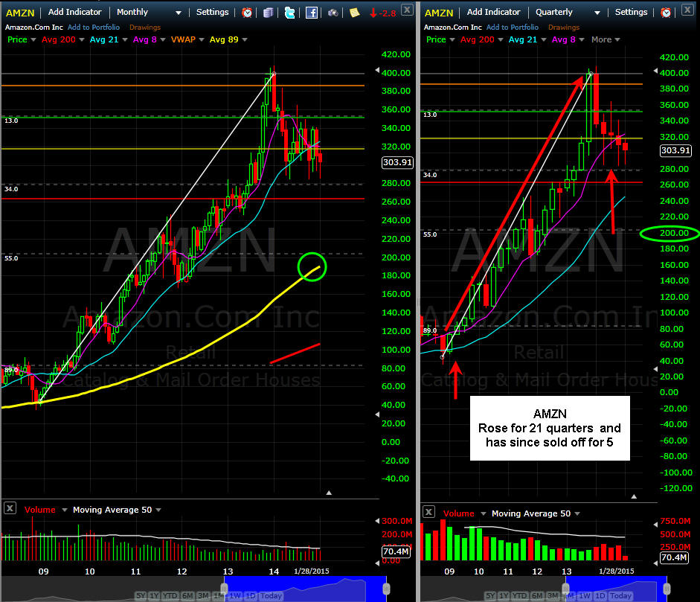Select the 1Y range in Monthly chart

pos(153,596)
